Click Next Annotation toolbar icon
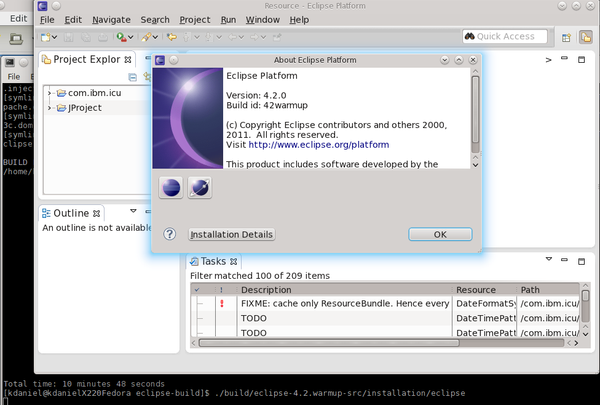 pyautogui.click(x=187, y=37)
